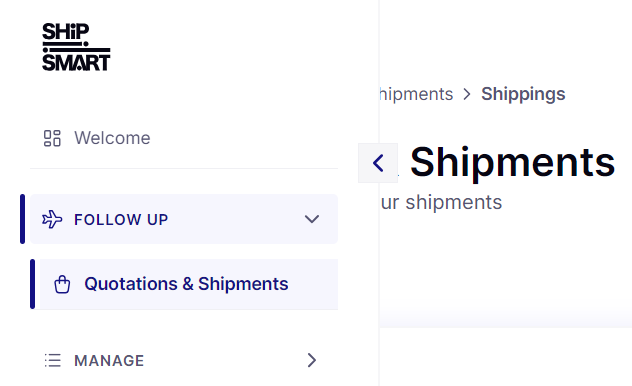Viewport: 632px width, 386px height.
Task: Select the FOLLOW UP menu label
Action: [121, 220]
